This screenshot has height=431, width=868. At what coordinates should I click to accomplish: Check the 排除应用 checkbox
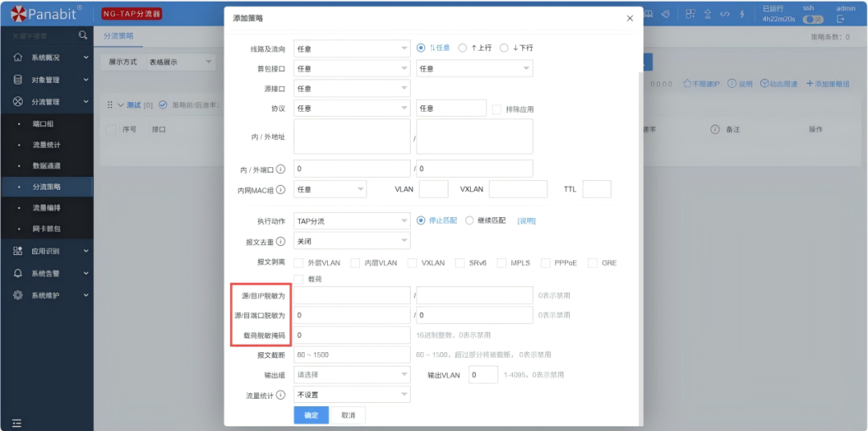(497, 109)
